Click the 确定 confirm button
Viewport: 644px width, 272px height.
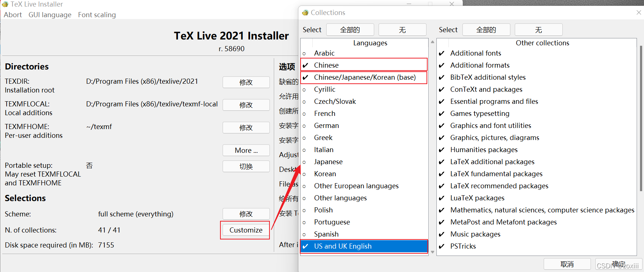(x=619, y=264)
